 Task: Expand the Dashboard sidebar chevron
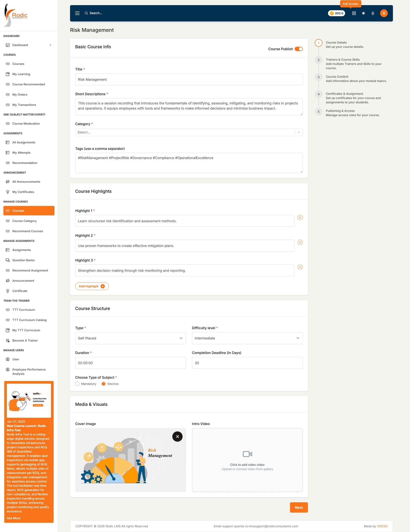pos(50,45)
